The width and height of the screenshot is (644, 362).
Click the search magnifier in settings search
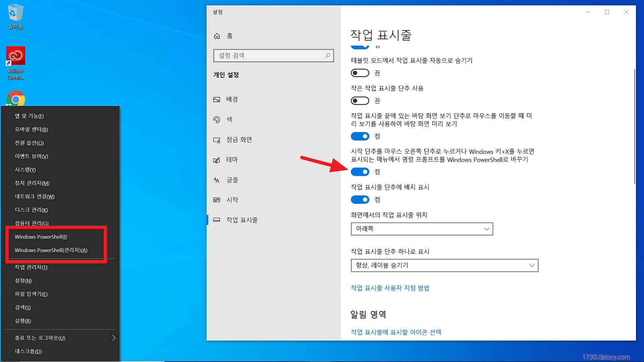(328, 56)
